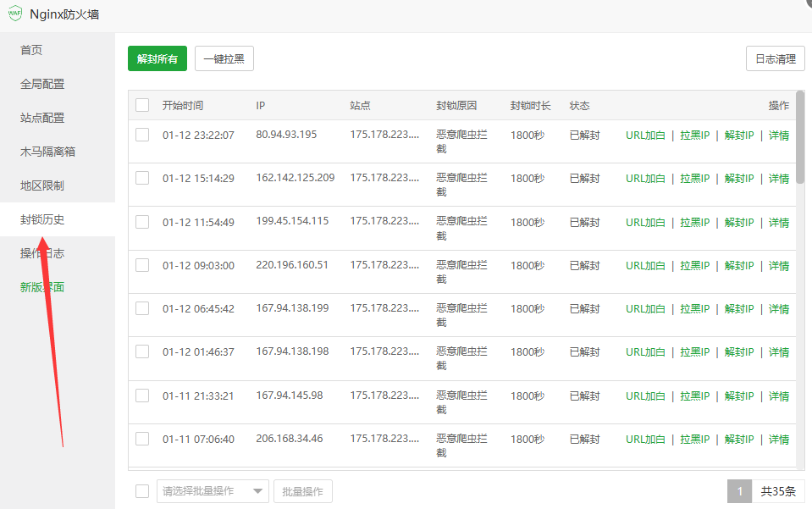Click the 共35条 total count text
The image size is (812, 509).
coord(778,491)
